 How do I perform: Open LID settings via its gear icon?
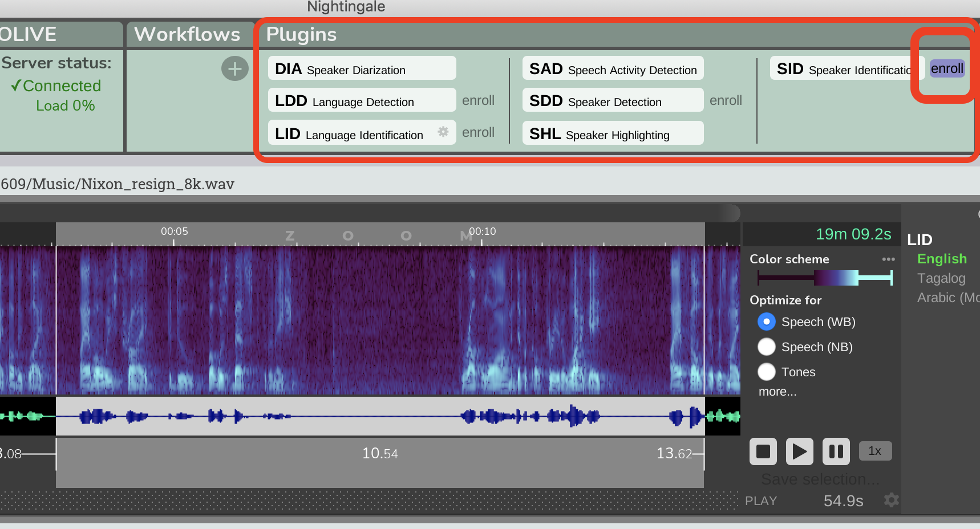pyautogui.click(x=443, y=132)
